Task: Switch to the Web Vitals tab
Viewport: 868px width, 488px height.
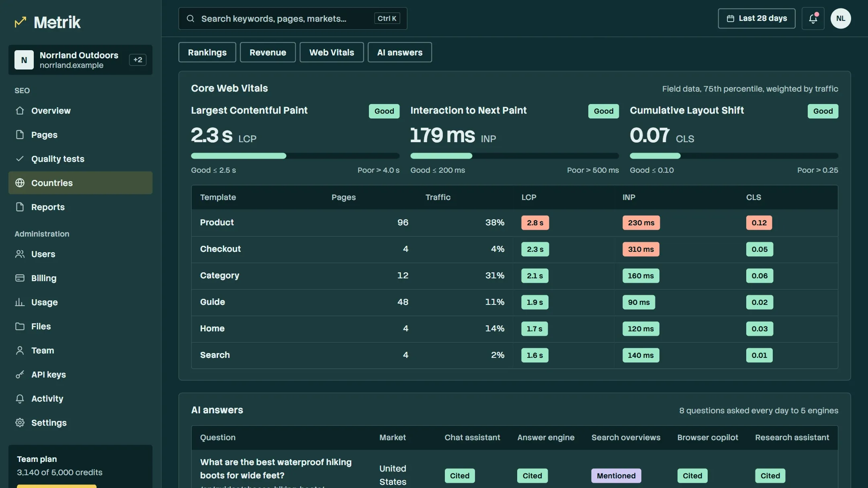Action: [332, 52]
